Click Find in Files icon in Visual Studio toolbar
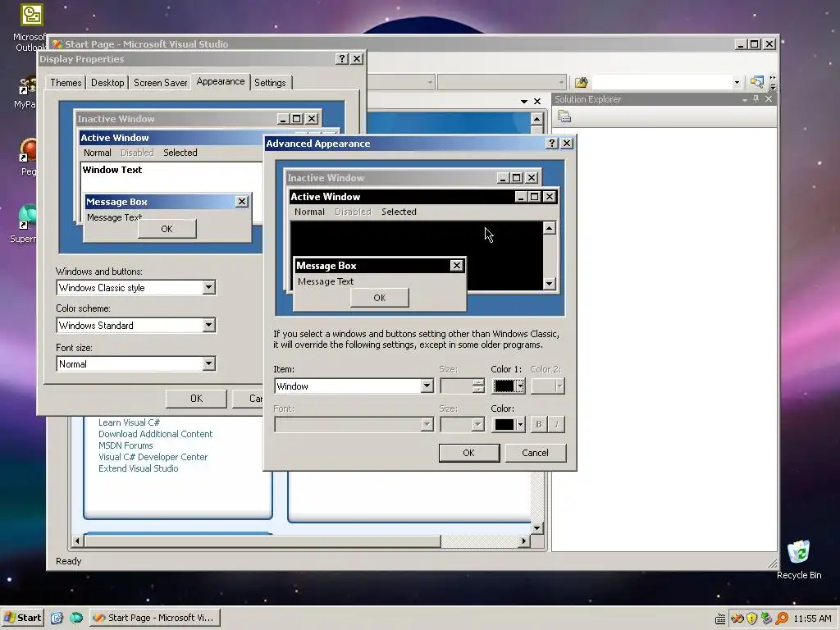Viewport: 840px width, 630px height. pos(581,82)
